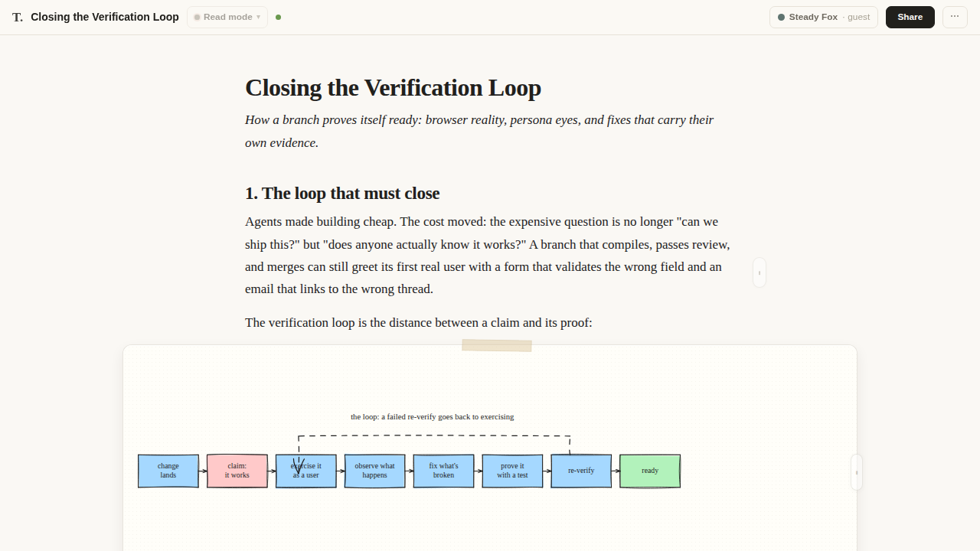Click the document title in the top bar
The width and height of the screenshot is (980, 551).
pos(105,17)
